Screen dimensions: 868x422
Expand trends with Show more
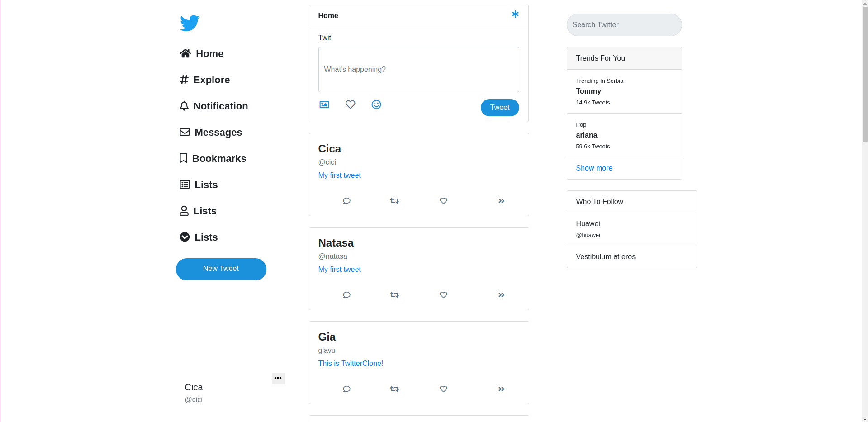pos(594,168)
